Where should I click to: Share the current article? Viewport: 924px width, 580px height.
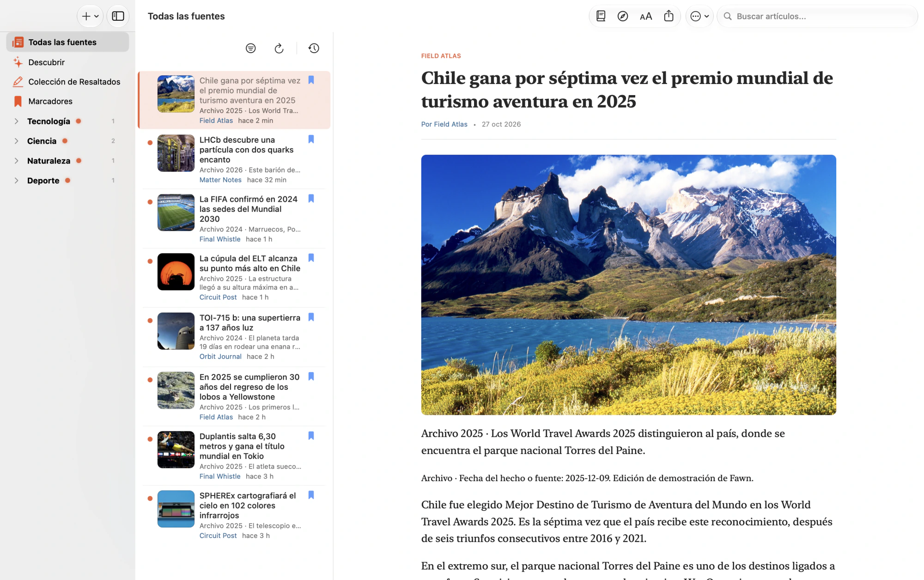[x=669, y=16]
